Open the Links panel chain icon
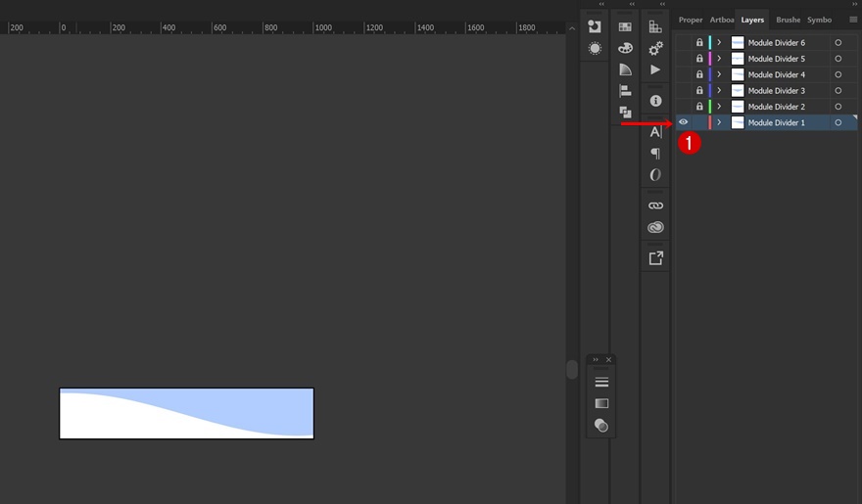Image resolution: width=862 pixels, height=504 pixels. [655, 206]
